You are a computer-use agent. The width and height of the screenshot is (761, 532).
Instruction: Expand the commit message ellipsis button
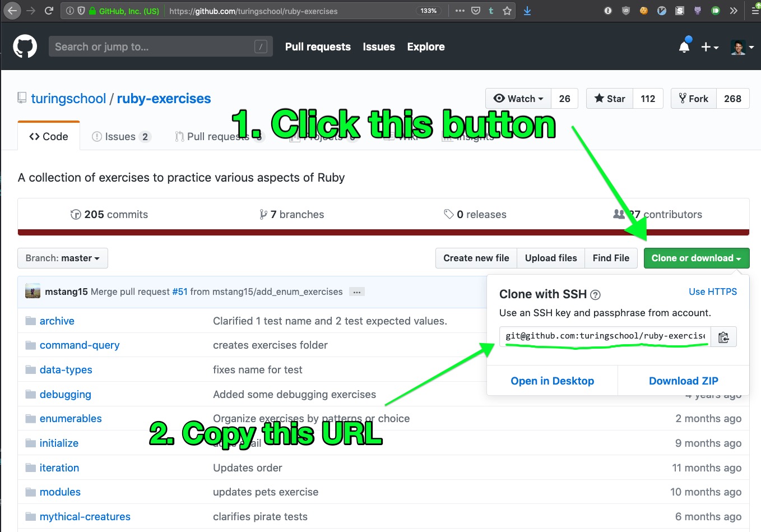pyautogui.click(x=357, y=292)
